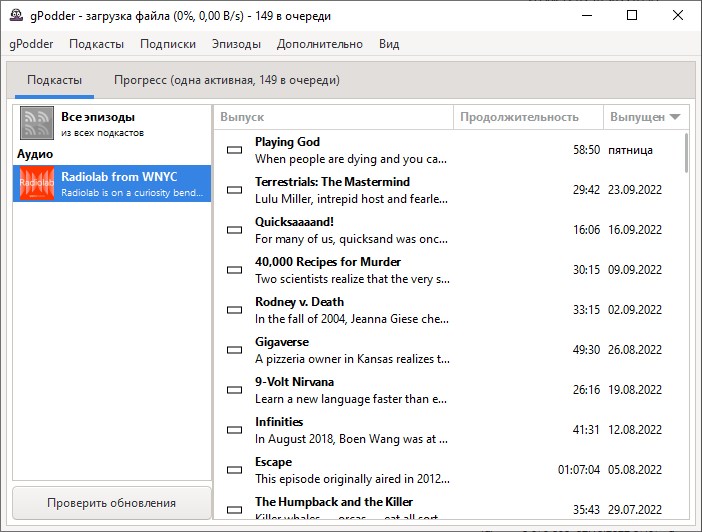Screen dimensions: 702x532
Task: Click status icon next to Playing God
Action: (x=235, y=150)
